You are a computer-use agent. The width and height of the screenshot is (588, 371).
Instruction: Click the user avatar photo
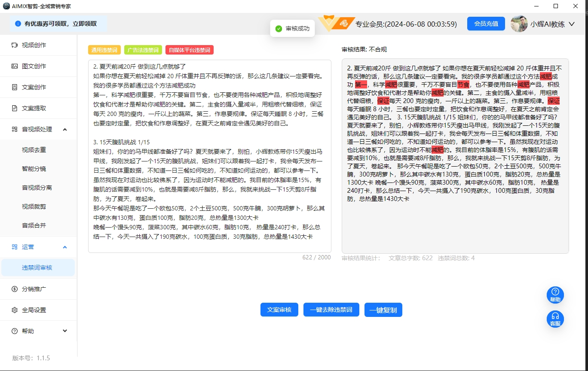pyautogui.click(x=519, y=24)
